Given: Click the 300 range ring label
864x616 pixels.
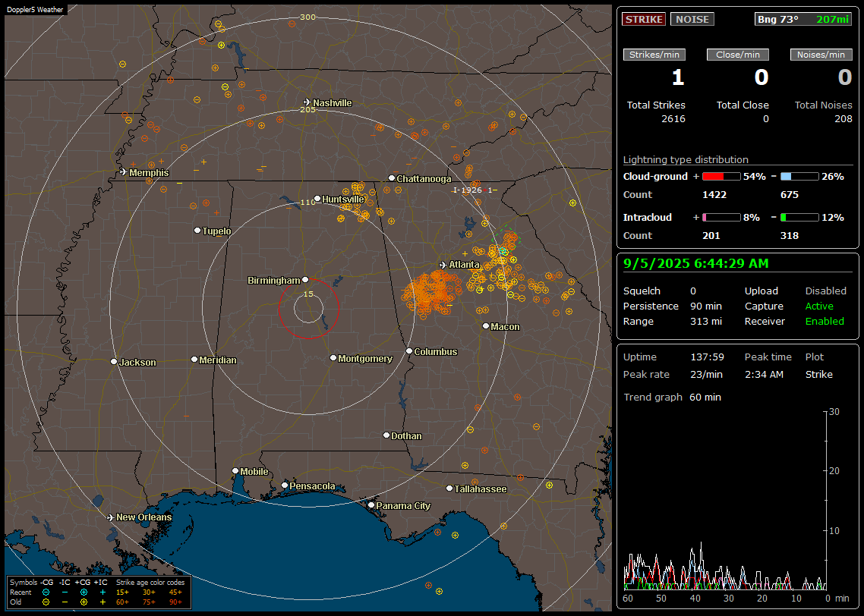Looking at the screenshot, I should [x=307, y=17].
